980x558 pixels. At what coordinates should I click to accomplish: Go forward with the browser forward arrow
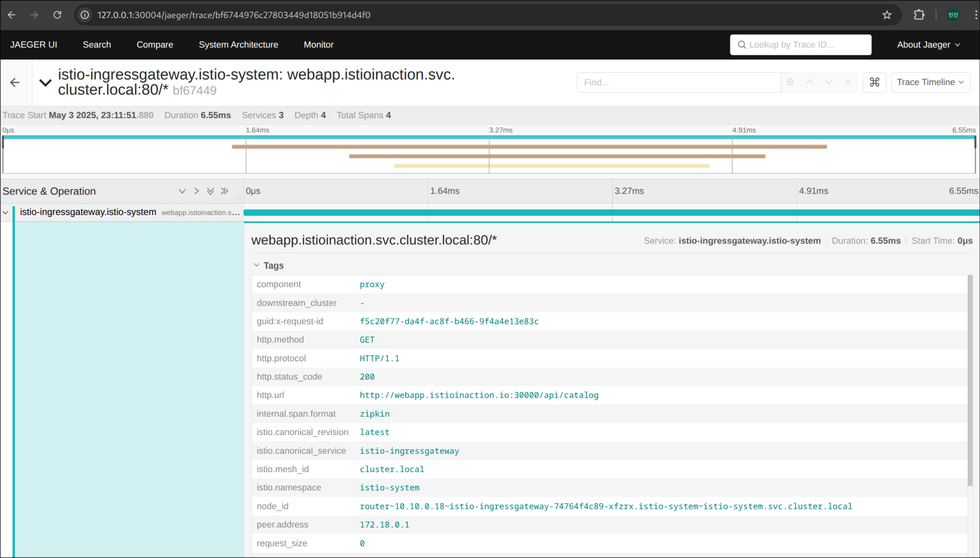click(x=34, y=15)
